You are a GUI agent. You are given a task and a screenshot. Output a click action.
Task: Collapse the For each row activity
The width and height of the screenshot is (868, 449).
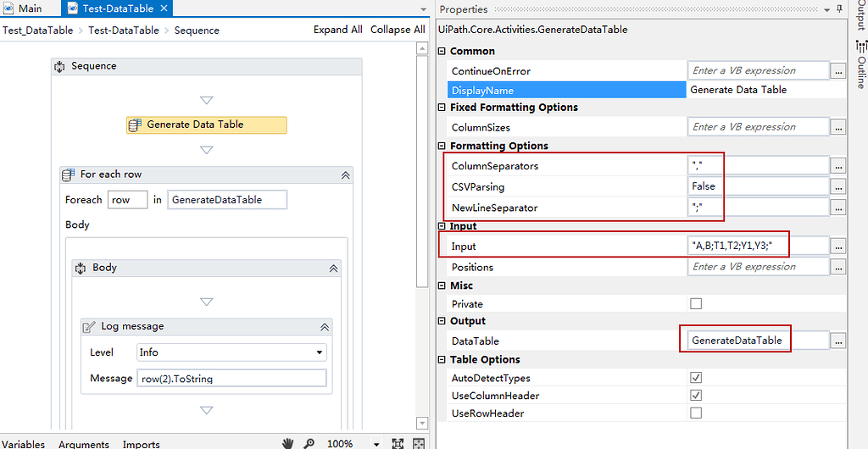(345, 175)
